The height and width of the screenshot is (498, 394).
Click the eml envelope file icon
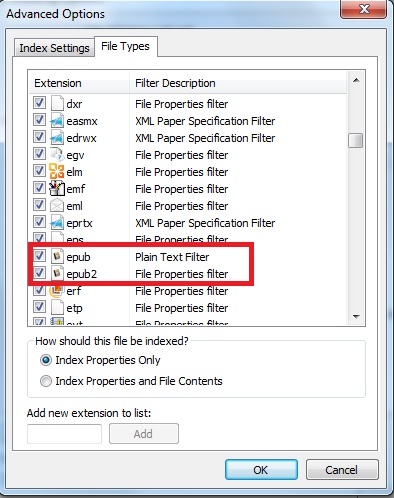(x=57, y=205)
